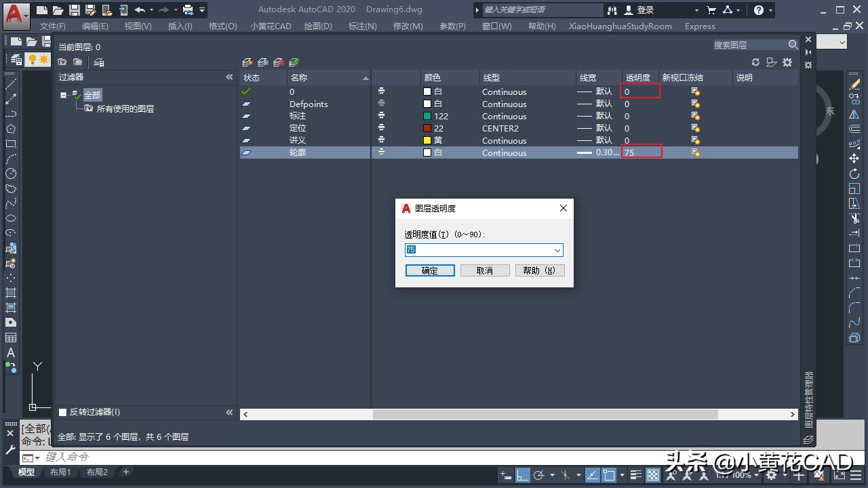Expand quick access toolbar customize dropdown
Image resolution: width=868 pixels, height=488 pixels.
coord(203,10)
